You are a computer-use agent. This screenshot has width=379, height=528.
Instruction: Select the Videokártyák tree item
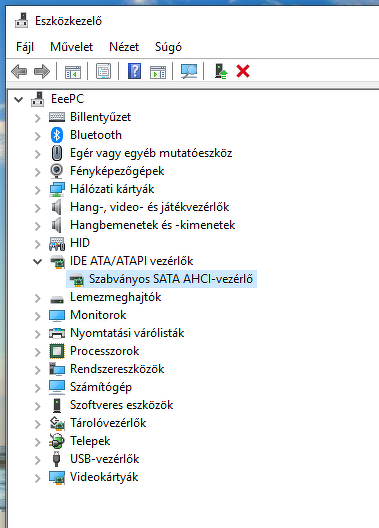pos(104,477)
